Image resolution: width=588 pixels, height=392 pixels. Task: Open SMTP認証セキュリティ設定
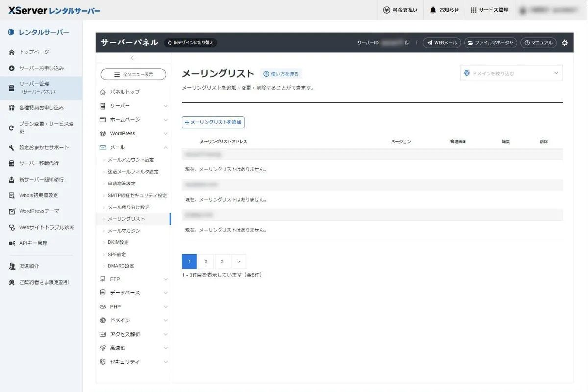point(137,195)
